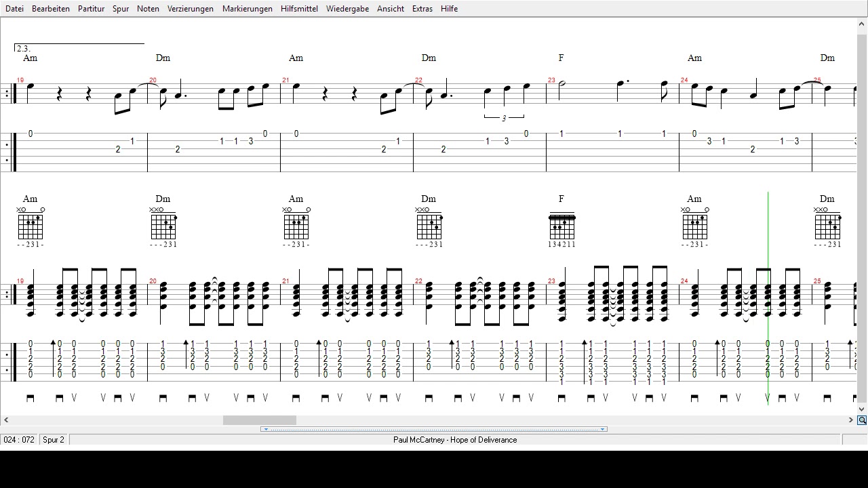This screenshot has height=488, width=868.
Task: Click the left arrow of the dotted splitter bar
Action: [x=265, y=429]
